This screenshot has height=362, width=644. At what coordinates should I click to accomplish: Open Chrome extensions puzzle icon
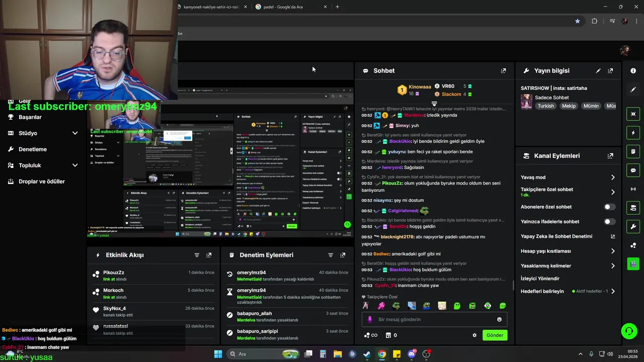(x=595, y=21)
